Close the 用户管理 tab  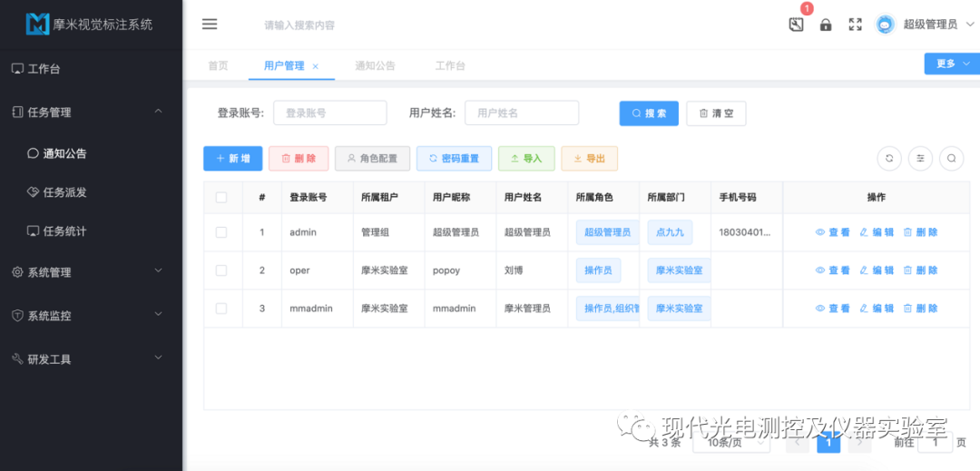[x=316, y=66]
